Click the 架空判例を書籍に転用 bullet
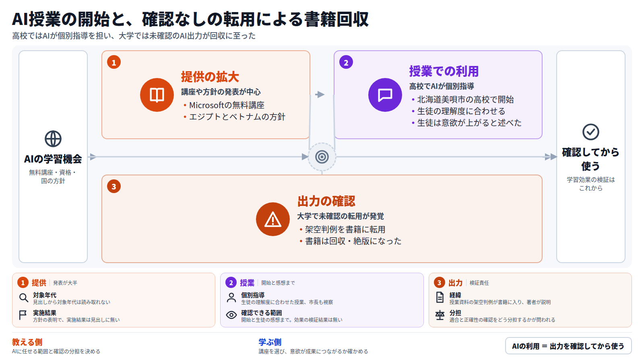 point(343,229)
